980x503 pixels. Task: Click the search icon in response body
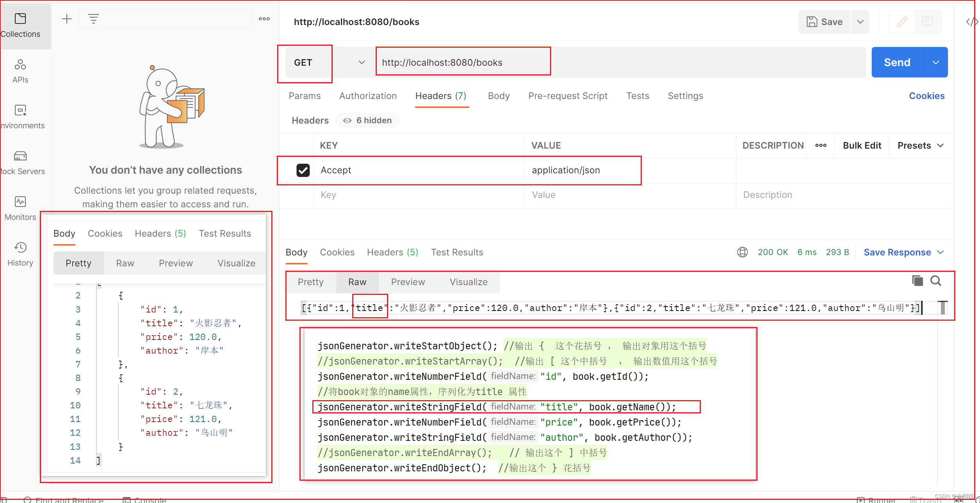click(x=936, y=281)
